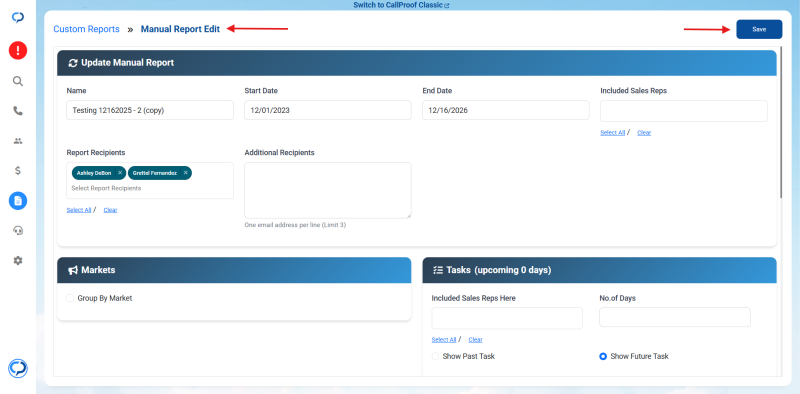Click the Markets panel header
The width and height of the screenshot is (800, 394).
pyautogui.click(x=234, y=270)
